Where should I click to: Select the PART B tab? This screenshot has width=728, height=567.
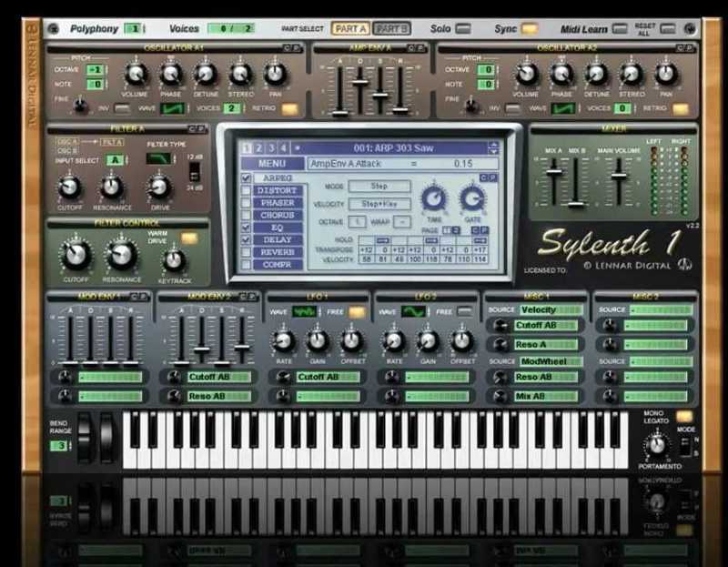point(391,29)
